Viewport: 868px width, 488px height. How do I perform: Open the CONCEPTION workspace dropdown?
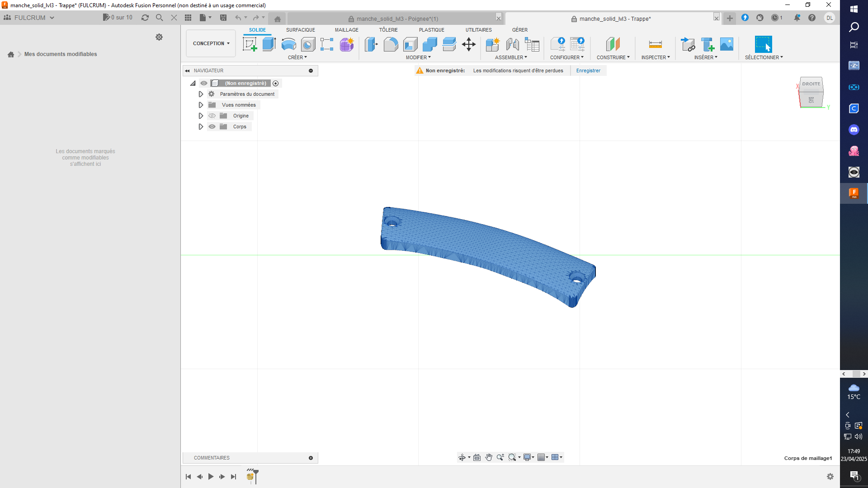coord(211,43)
